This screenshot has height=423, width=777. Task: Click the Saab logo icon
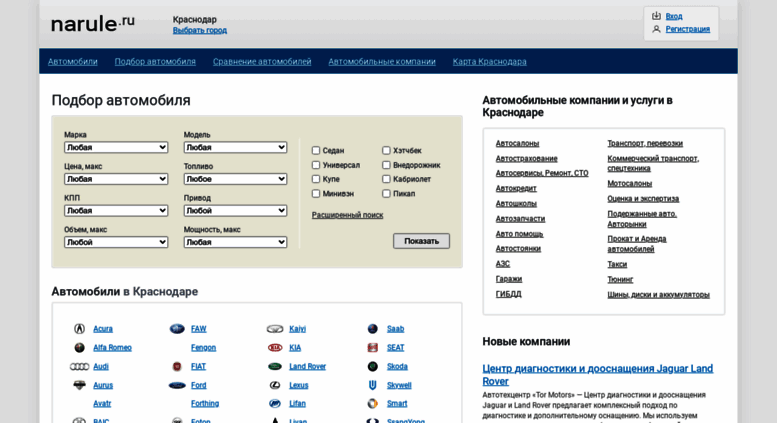coord(373,329)
